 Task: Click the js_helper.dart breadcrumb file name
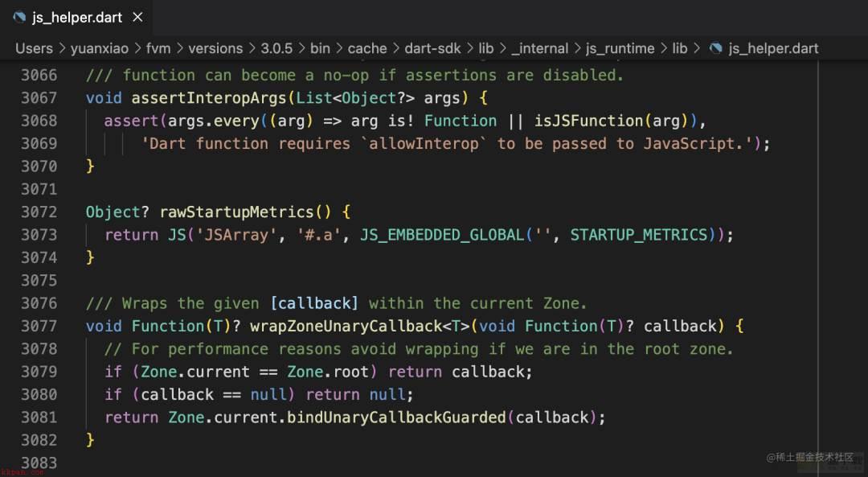[773, 49]
